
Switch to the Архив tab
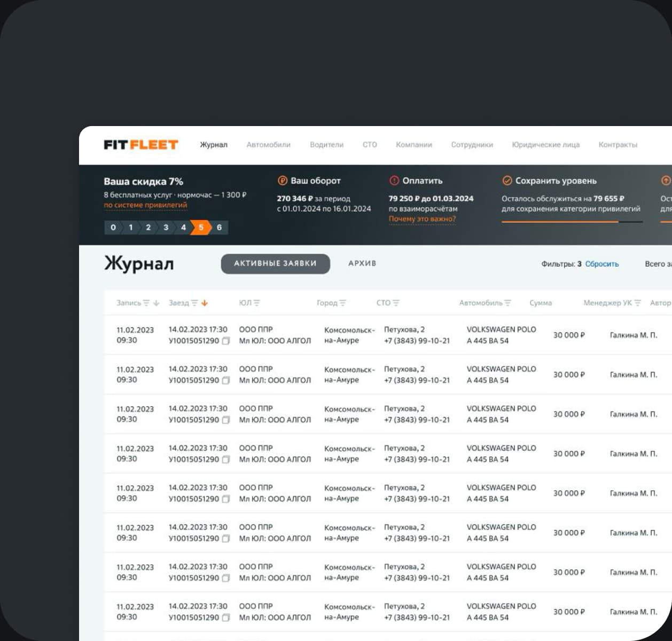pos(362,263)
